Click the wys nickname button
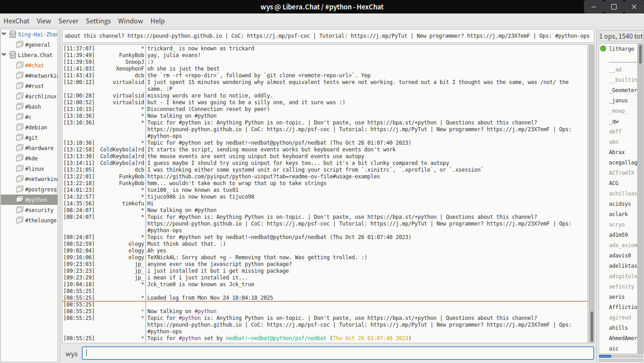644x363 pixels. 71,354
